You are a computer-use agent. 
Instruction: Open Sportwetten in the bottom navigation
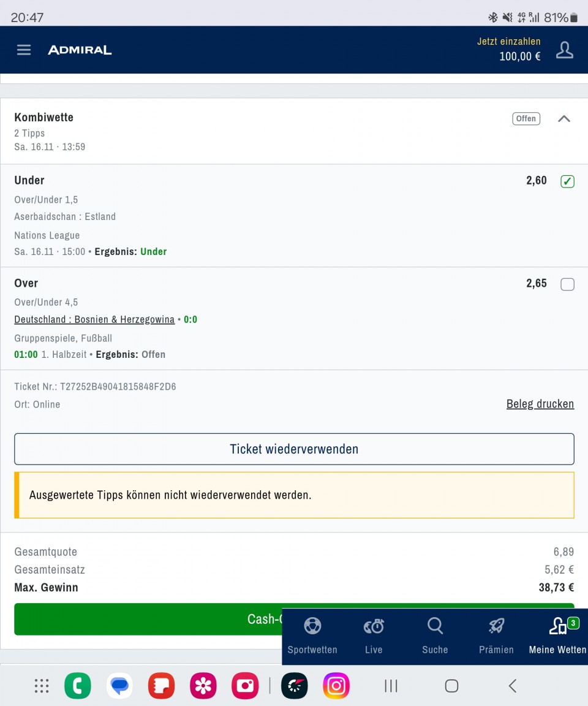[312, 636]
